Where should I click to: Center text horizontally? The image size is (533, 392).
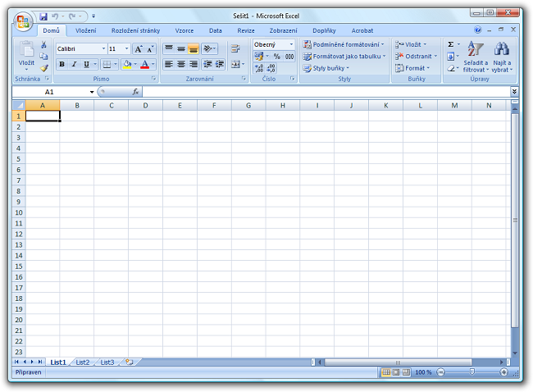(x=181, y=64)
